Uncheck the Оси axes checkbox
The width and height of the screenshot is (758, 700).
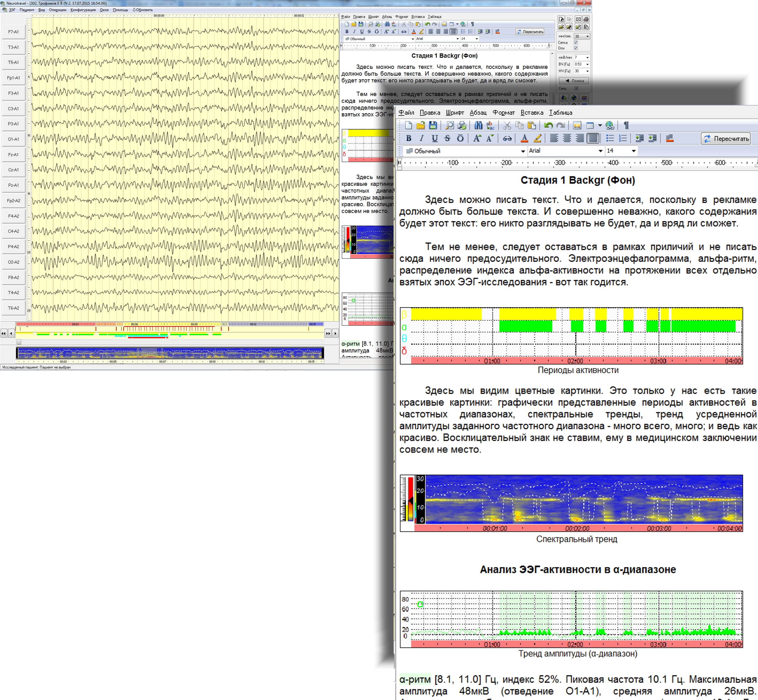point(576,48)
